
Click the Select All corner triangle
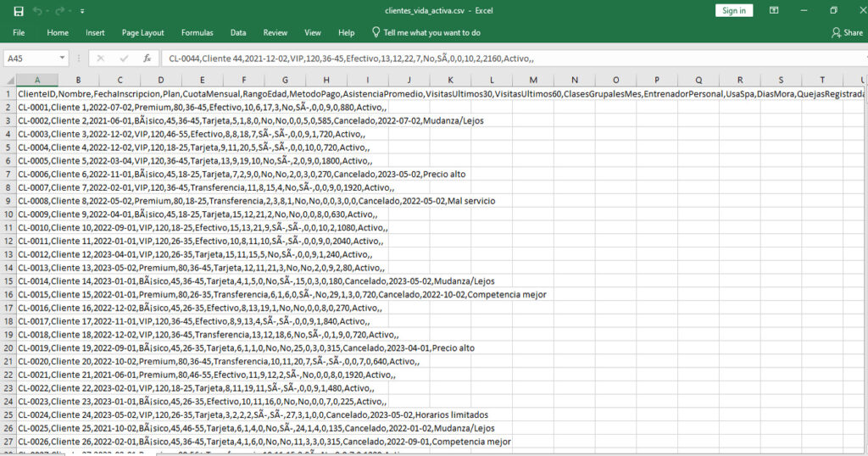point(8,80)
